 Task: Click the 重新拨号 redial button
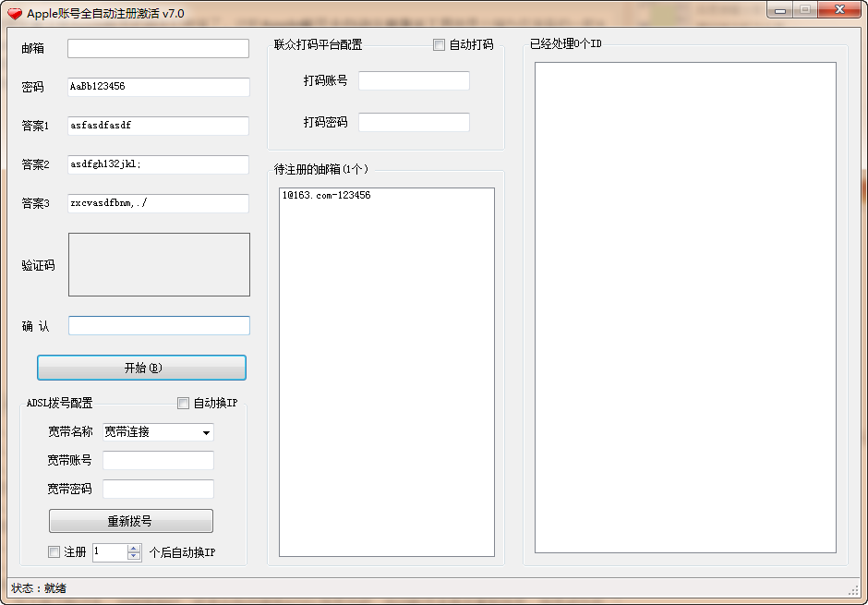click(131, 521)
